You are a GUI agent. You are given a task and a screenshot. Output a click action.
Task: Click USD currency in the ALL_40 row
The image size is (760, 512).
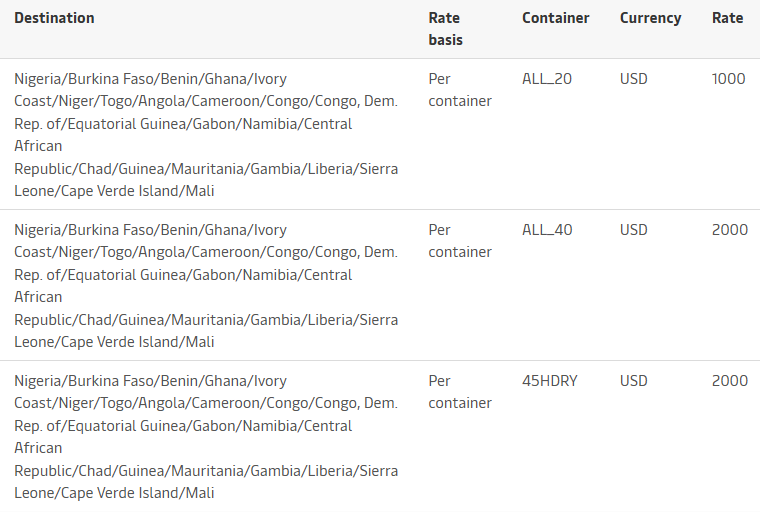tap(634, 230)
